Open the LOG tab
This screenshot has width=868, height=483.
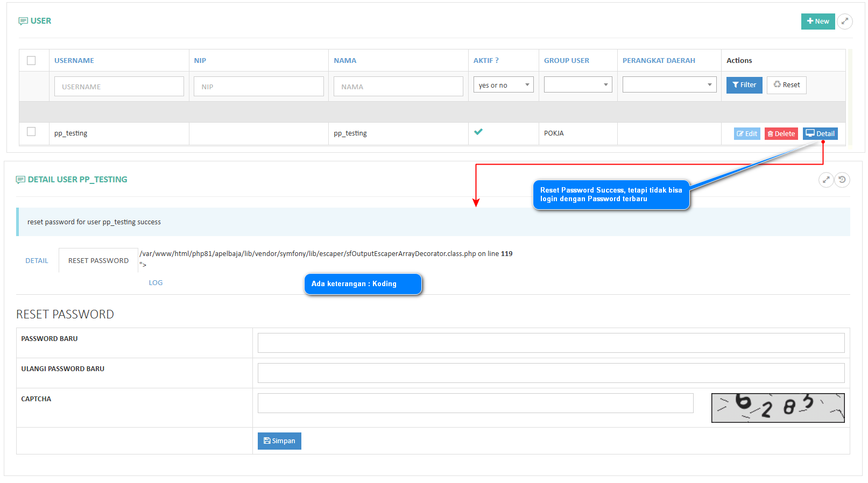click(x=156, y=283)
